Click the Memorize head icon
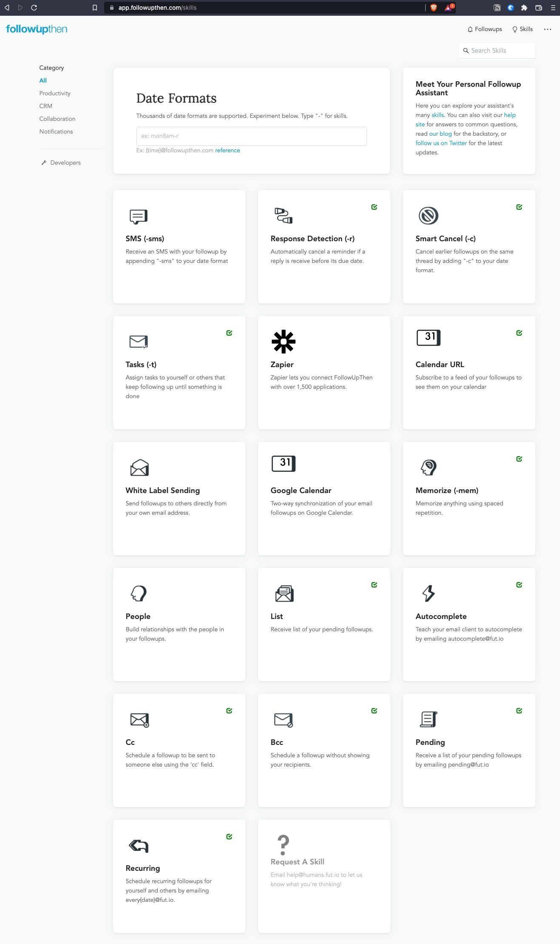Image resolution: width=560 pixels, height=944 pixels. click(428, 468)
